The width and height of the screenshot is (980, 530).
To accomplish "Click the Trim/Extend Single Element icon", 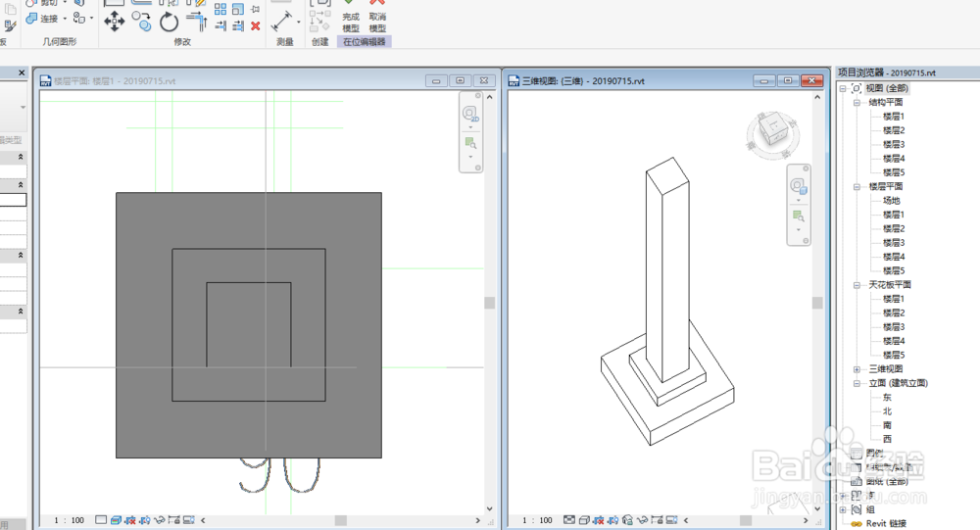I will tap(220, 25).
